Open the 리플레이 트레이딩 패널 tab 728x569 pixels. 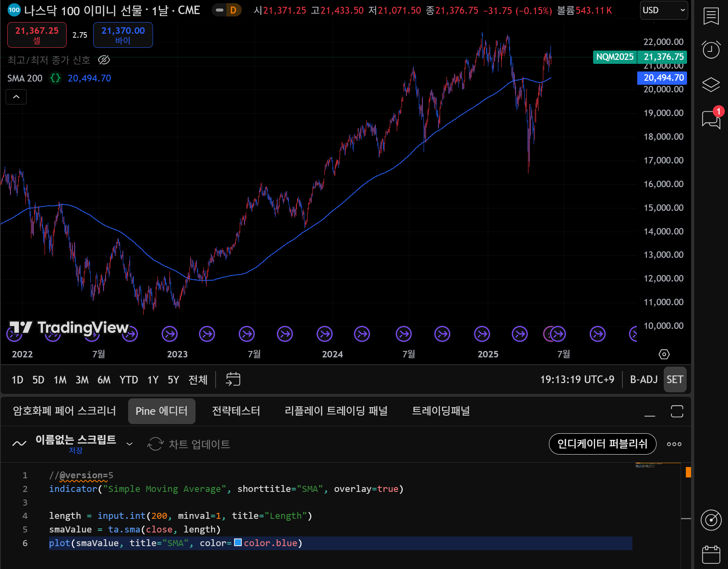pyautogui.click(x=336, y=411)
